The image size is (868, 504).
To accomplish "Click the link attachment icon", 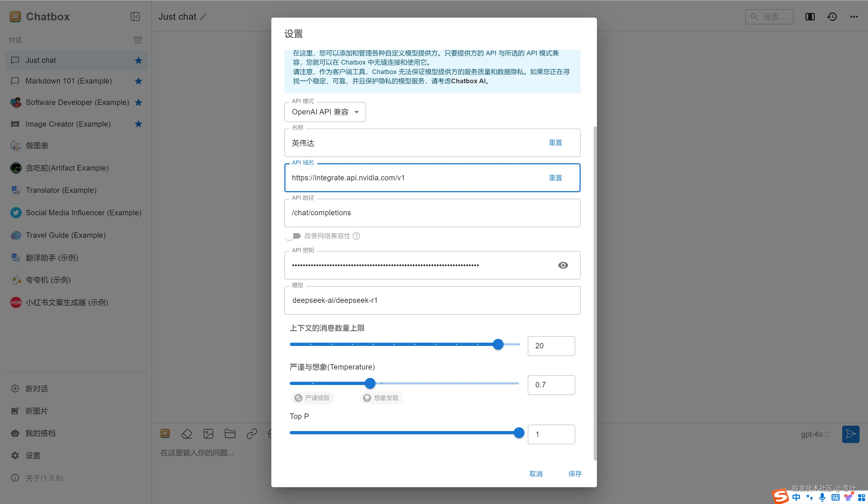I will [252, 434].
